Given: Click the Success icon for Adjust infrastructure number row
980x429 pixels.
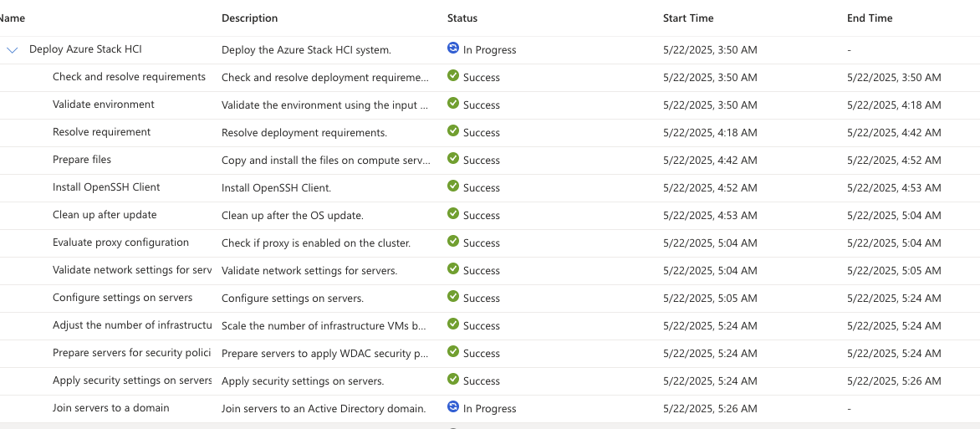Looking at the screenshot, I should click(x=453, y=324).
